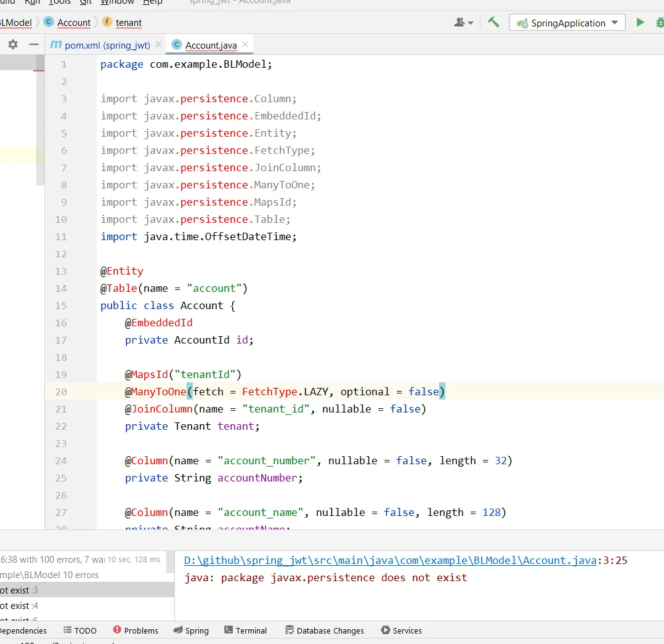The width and height of the screenshot is (664, 644).
Task: Run SpringApplication with the green play icon
Action: tap(640, 22)
